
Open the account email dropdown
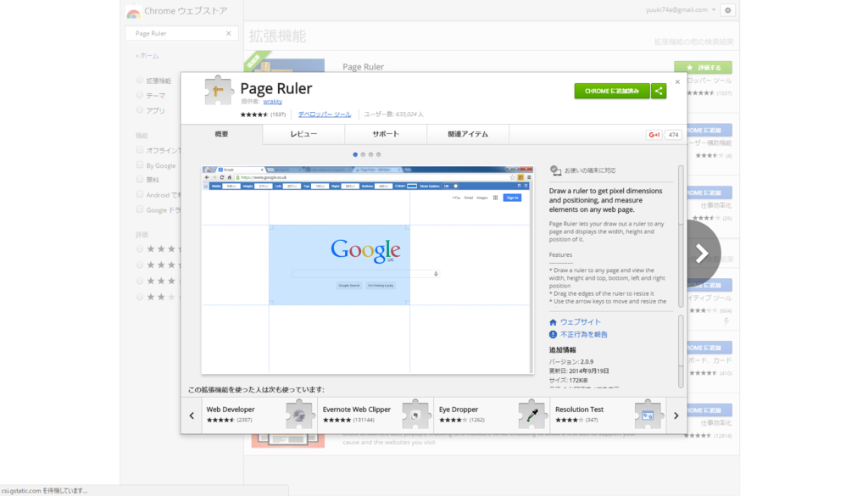click(681, 10)
